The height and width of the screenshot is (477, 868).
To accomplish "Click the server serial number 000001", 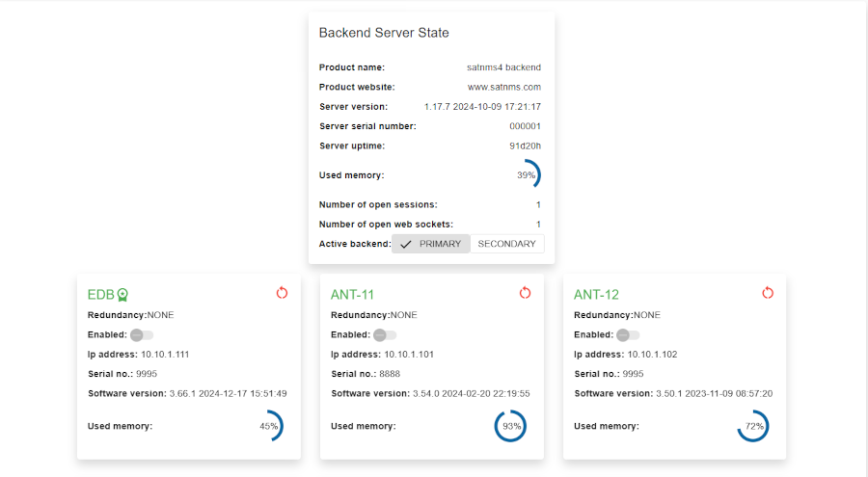I will [x=525, y=126].
